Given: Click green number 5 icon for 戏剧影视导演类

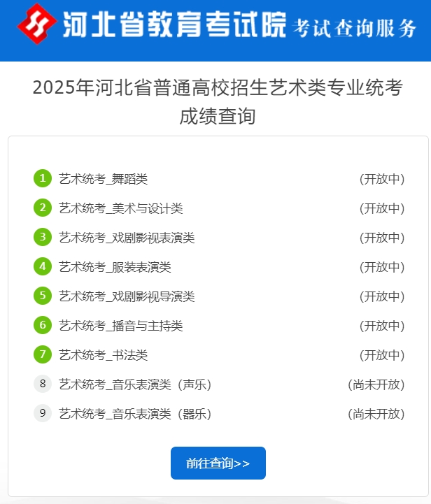Looking at the screenshot, I should point(43,296).
